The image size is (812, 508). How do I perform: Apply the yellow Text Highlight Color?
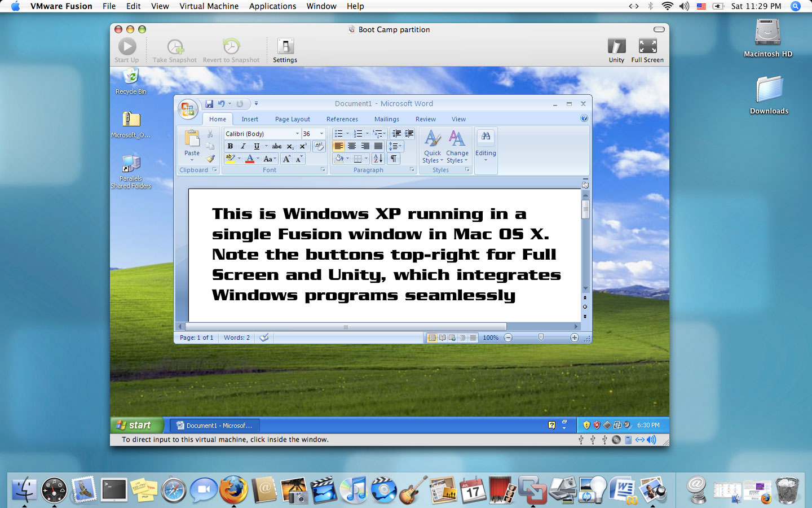tap(230, 159)
